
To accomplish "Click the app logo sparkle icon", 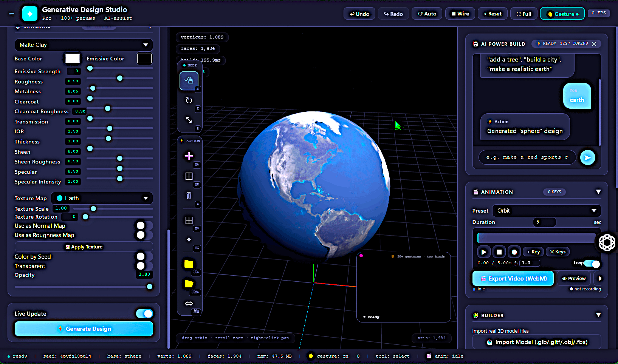I will [30, 14].
